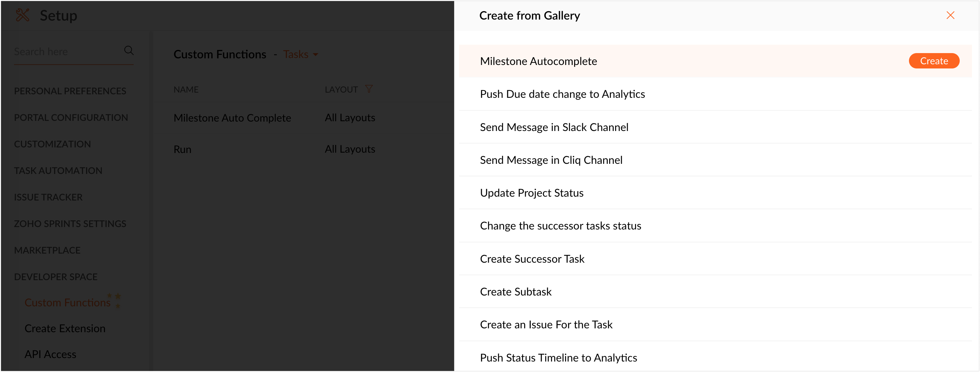Open Create Extension in sidebar
Screen dimensions: 980x372
65,328
